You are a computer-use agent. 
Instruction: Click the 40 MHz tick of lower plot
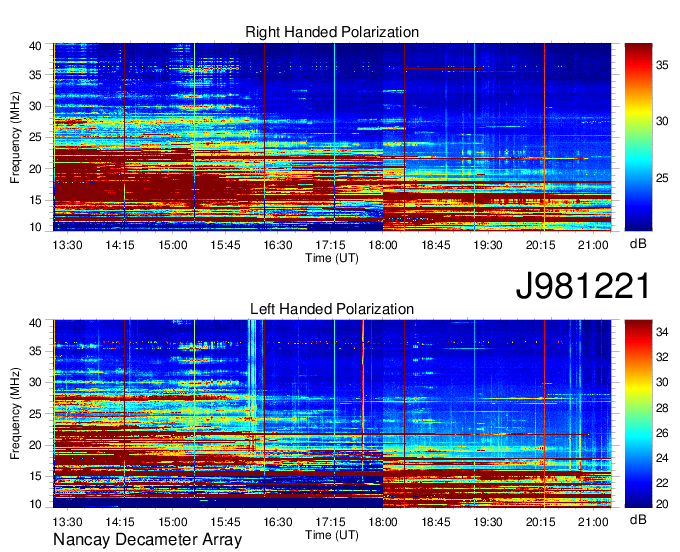coord(35,323)
